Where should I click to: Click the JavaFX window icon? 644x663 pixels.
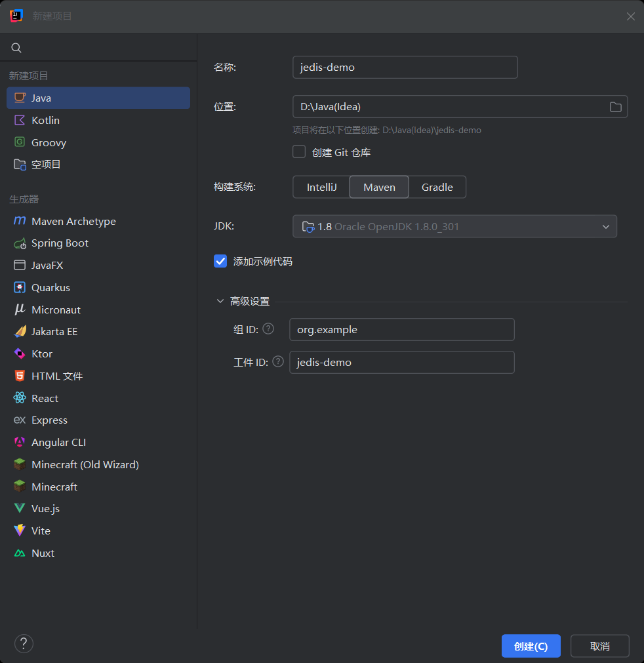pos(20,265)
